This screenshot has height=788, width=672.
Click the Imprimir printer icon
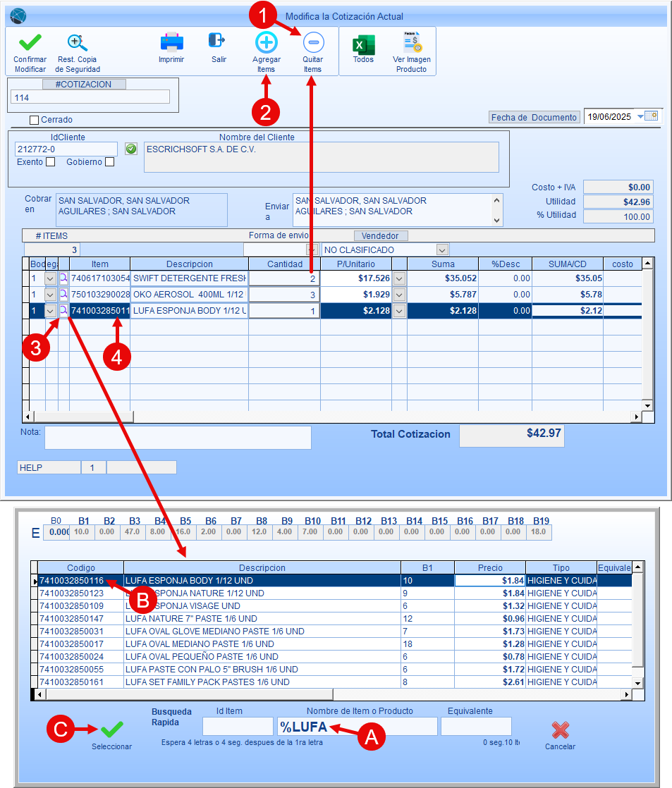coord(171,42)
